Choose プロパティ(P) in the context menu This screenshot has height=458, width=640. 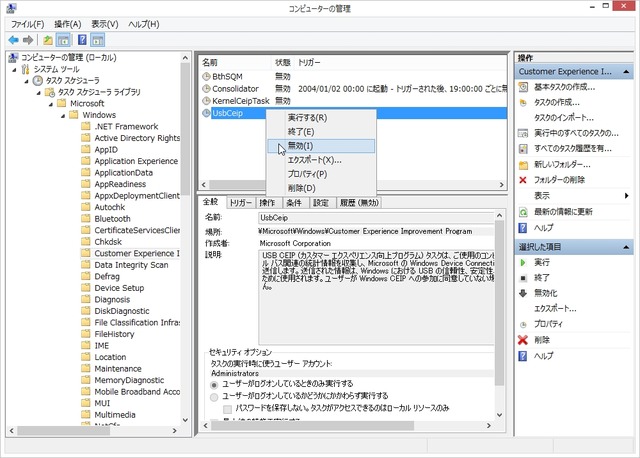(321, 174)
